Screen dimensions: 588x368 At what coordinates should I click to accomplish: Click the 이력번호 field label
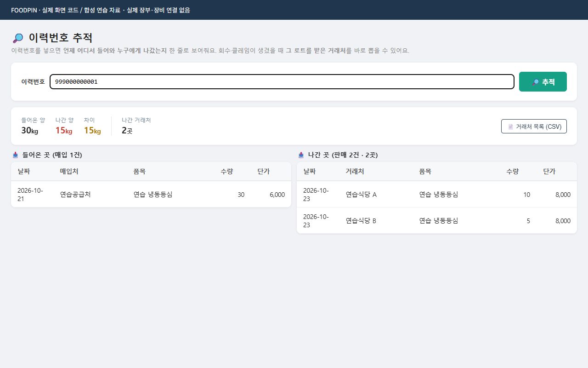33,82
